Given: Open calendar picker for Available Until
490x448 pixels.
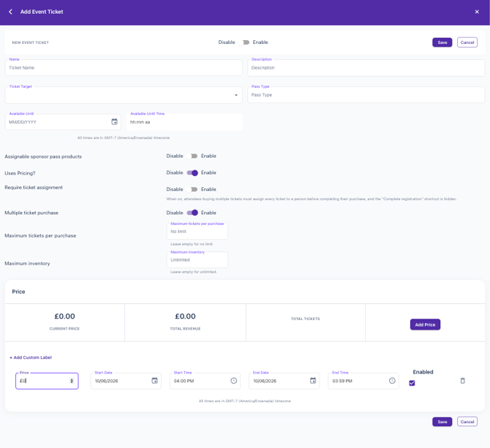Looking at the screenshot, I should tap(114, 122).
